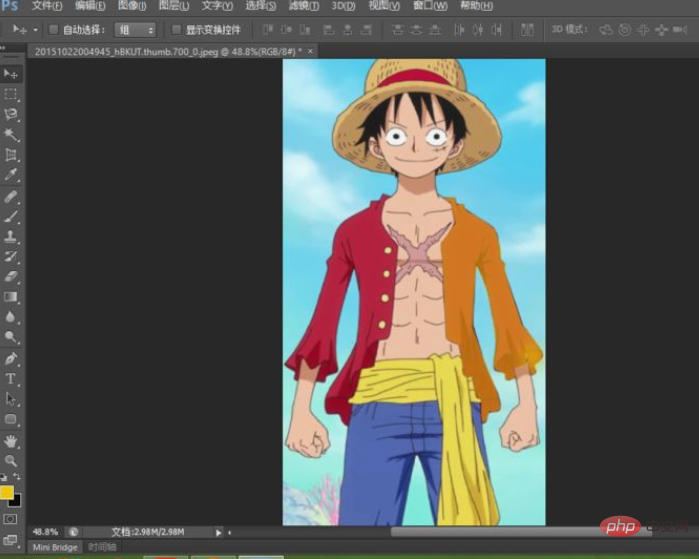This screenshot has width=699, height=559.
Task: Open the 文件(F) menu
Action: (x=47, y=6)
